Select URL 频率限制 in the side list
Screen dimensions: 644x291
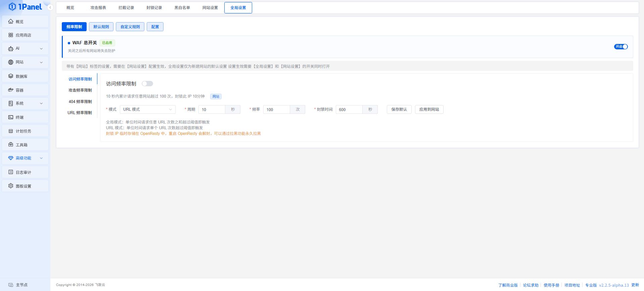coord(80,113)
